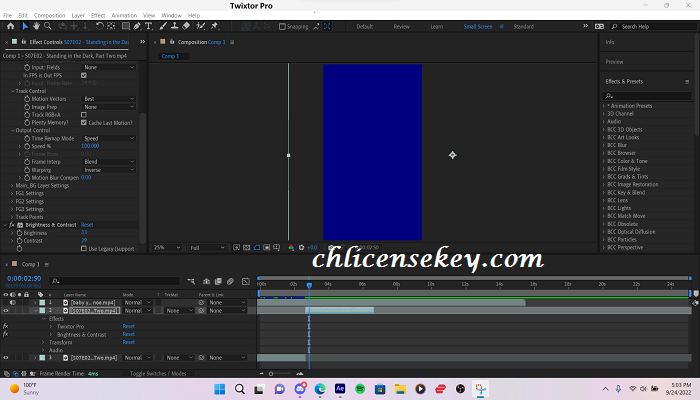Reset the Brightness & Contrast effect in Effect Controls
The image size is (700, 400).
point(87,225)
